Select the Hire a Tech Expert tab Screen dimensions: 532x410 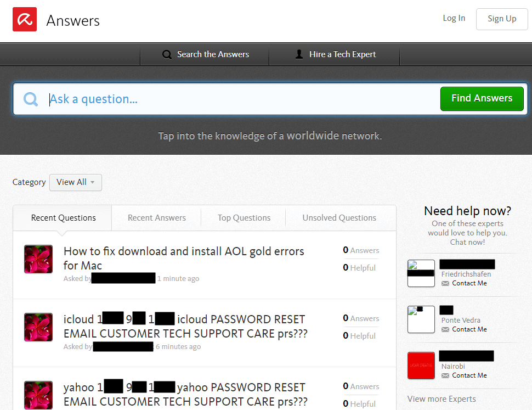[x=335, y=54]
